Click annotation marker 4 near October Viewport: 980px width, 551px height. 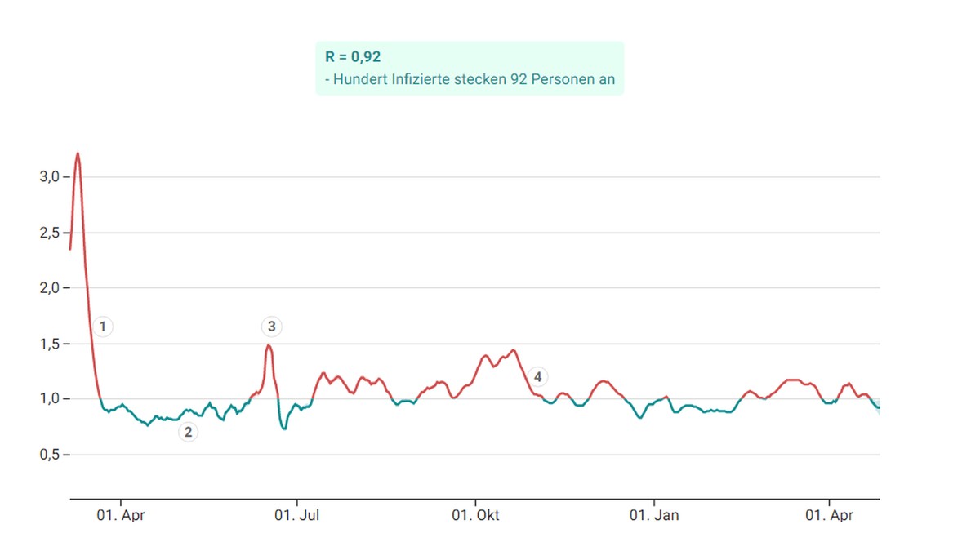tap(537, 376)
